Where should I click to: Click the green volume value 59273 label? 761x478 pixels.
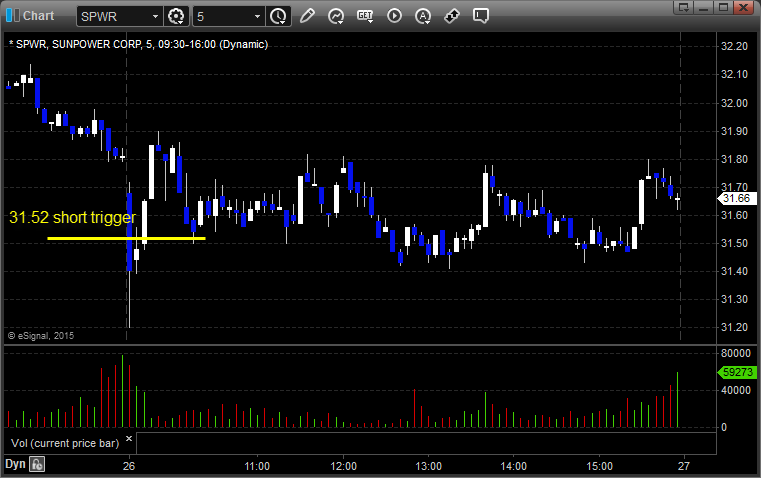(736, 372)
